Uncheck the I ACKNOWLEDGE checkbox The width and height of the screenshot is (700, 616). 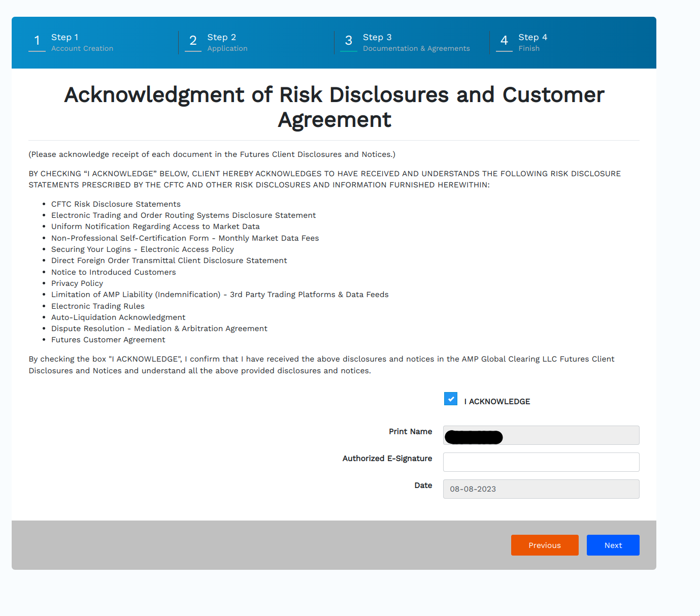click(451, 399)
